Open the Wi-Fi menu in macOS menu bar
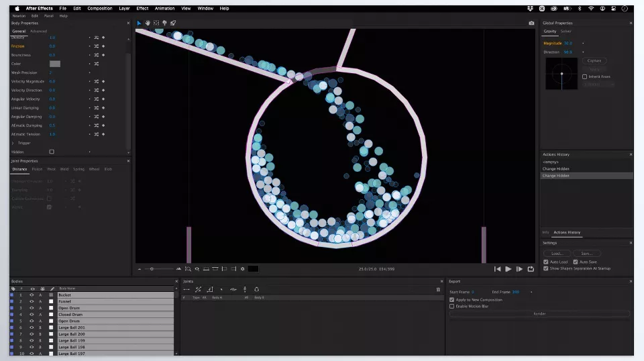Viewport: 644px width, 361px height. pyautogui.click(x=591, y=8)
